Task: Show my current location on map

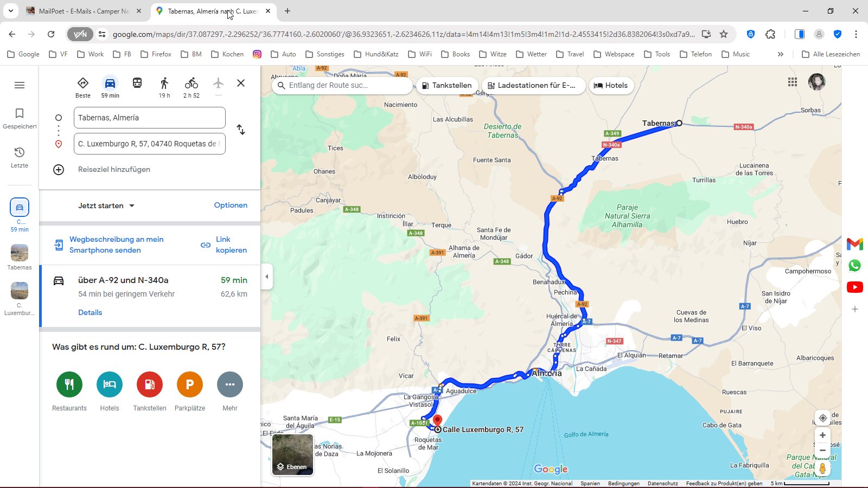Action: click(822, 418)
